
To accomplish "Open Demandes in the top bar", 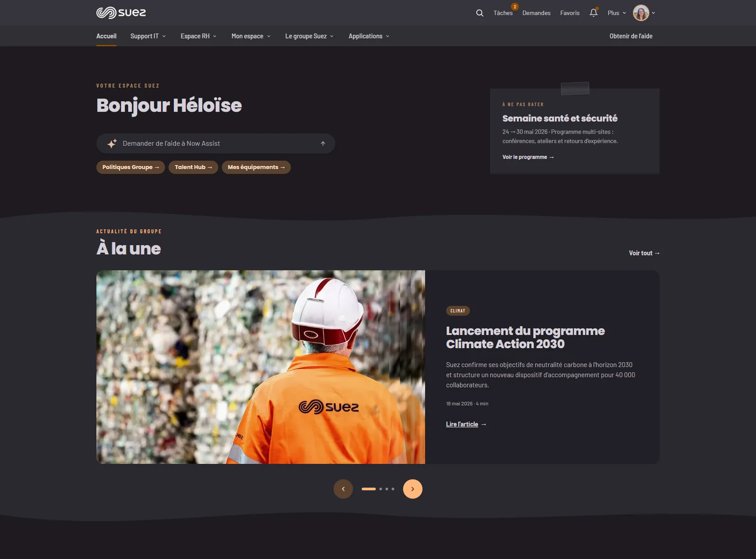I will pos(536,13).
